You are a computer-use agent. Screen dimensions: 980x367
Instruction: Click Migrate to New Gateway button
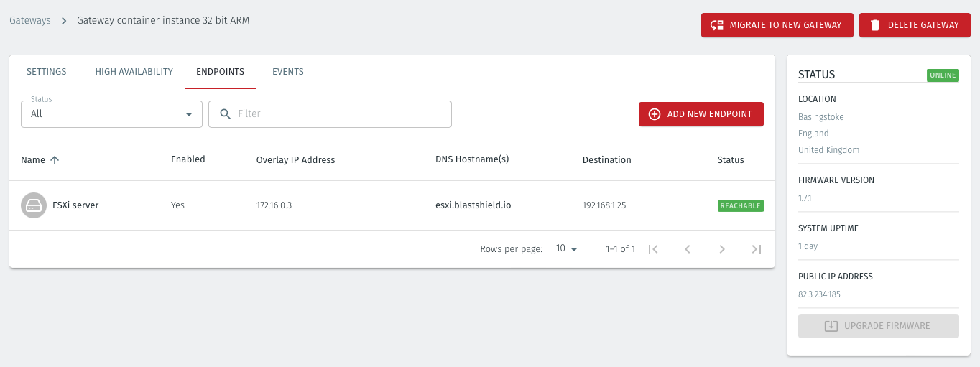pos(777,25)
